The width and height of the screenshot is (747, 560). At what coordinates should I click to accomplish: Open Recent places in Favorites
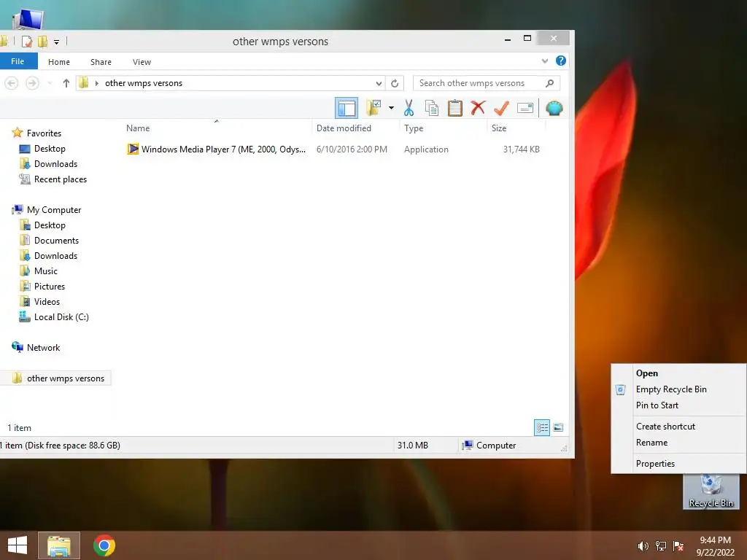tap(60, 179)
